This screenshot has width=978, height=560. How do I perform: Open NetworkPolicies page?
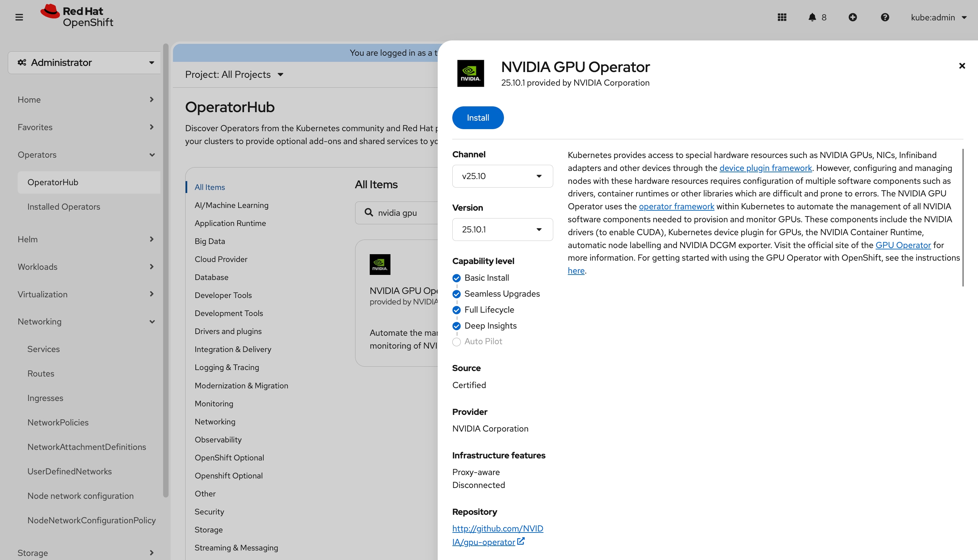[x=58, y=422]
